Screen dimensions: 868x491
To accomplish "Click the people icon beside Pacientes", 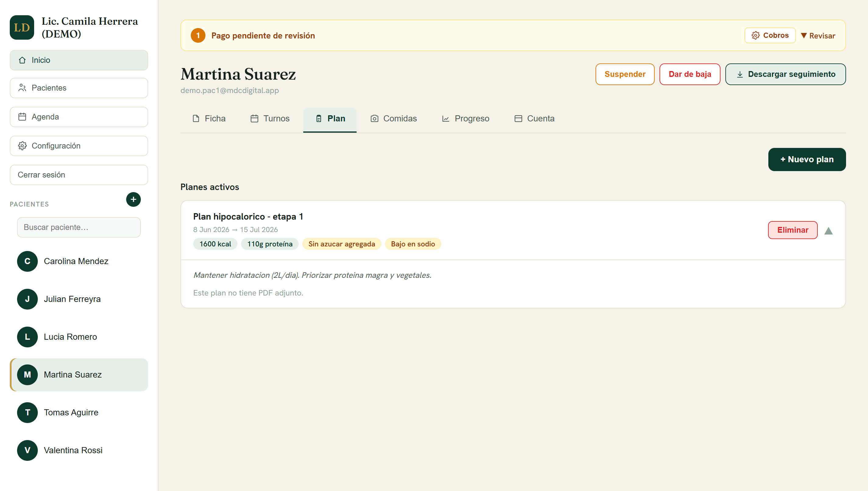I will (x=22, y=88).
